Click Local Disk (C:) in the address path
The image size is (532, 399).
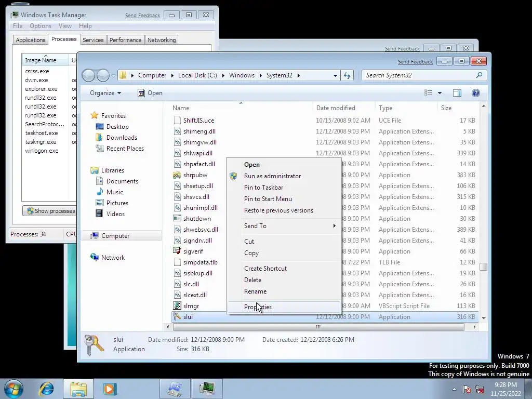pos(197,75)
